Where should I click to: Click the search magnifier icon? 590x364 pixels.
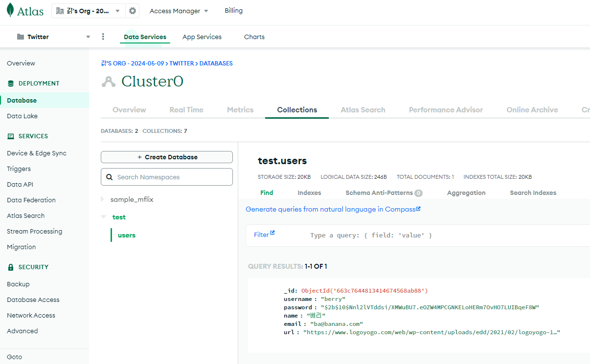(110, 177)
